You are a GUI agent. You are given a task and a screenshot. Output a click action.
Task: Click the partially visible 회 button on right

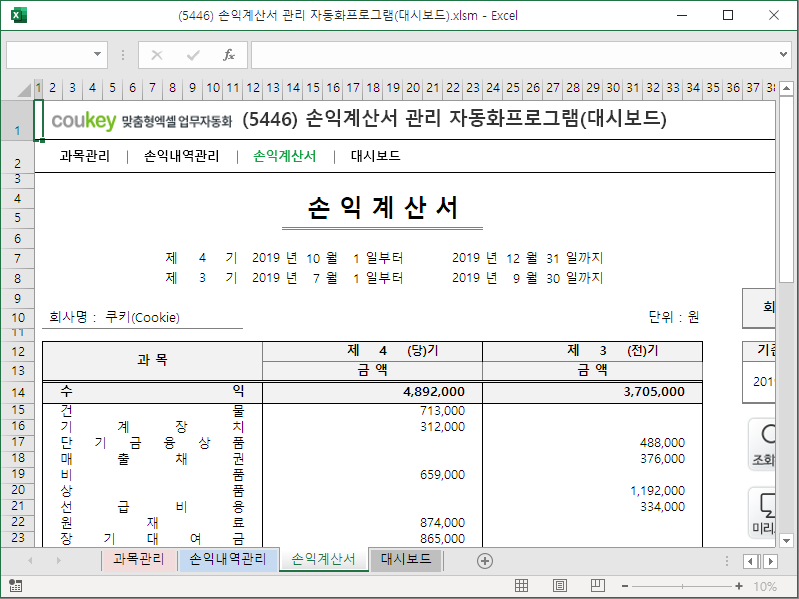point(759,308)
